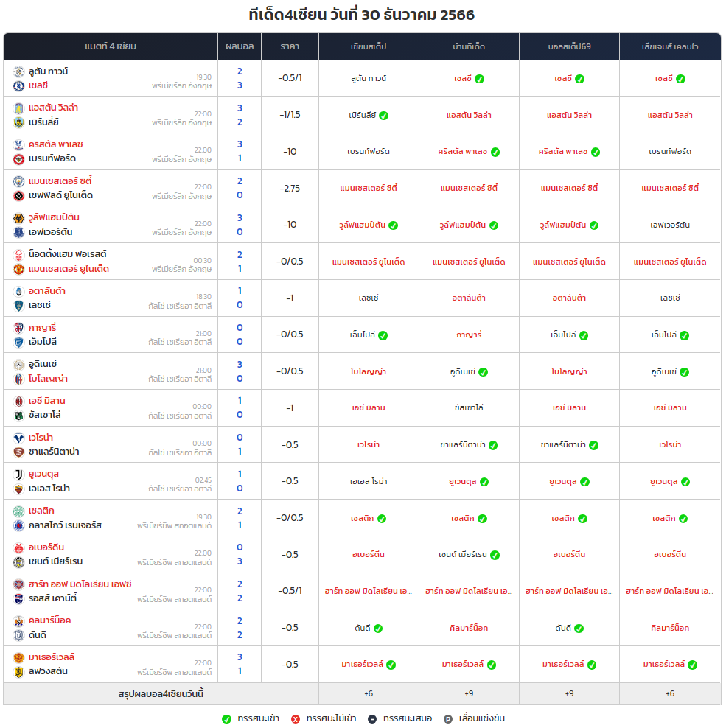Click เอเอส โรม่า pick in เซียนสเต็ป column
726x728 pixels.
[369, 481]
